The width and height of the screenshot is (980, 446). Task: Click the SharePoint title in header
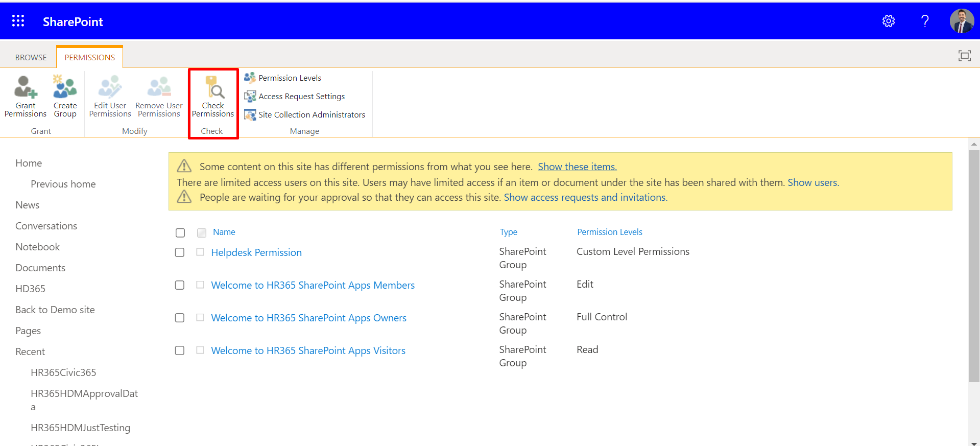point(73,21)
